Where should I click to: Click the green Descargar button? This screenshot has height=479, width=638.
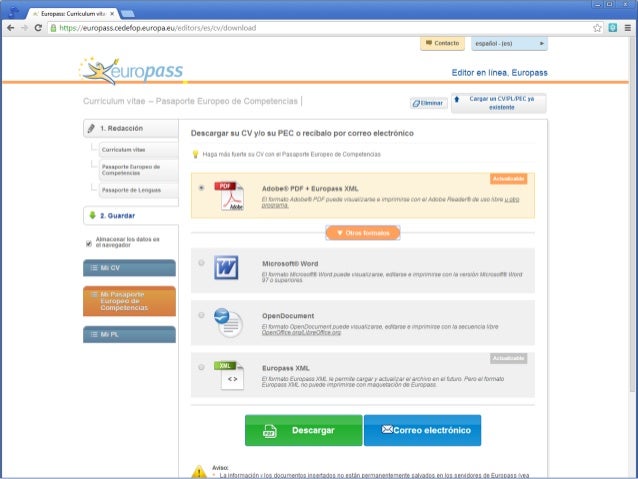click(304, 430)
